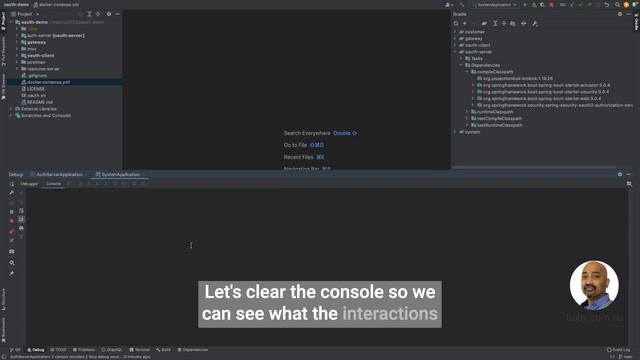Click the camera thread dump icon
This screenshot has width=640, height=360.
[x=11, y=252]
